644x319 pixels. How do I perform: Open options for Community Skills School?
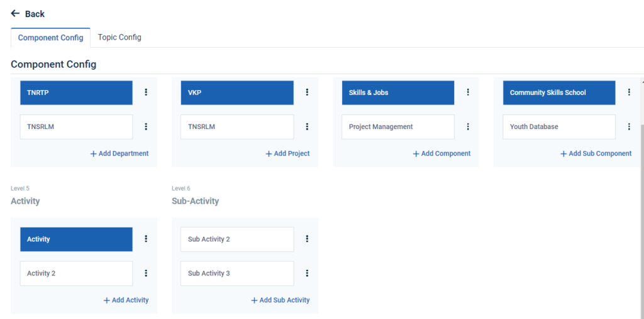click(629, 92)
